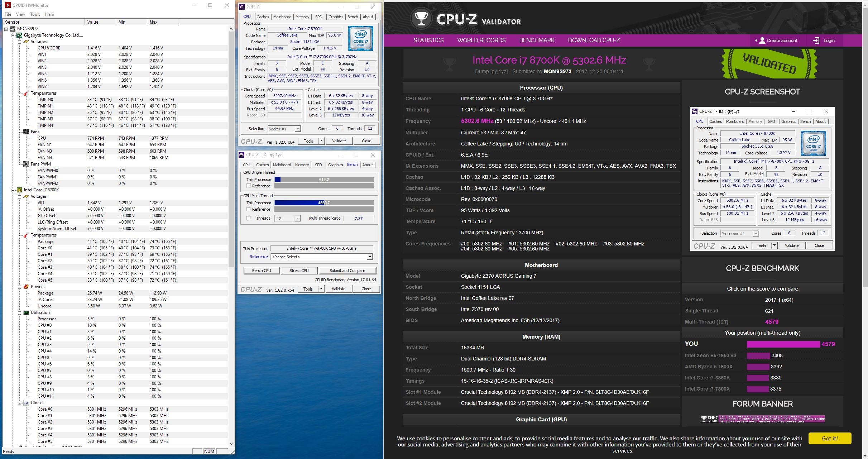Click the Fans category icon under Gigabyte

point(26,132)
